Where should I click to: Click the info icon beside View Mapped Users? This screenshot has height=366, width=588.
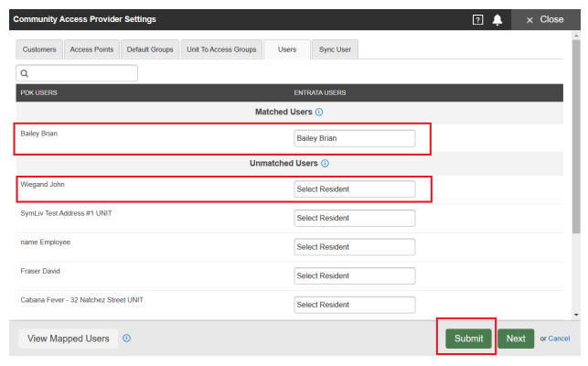coord(127,339)
